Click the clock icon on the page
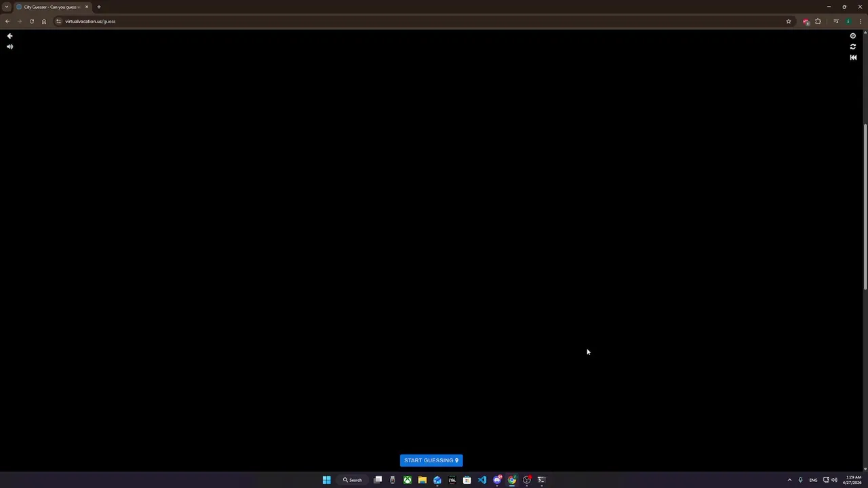The width and height of the screenshot is (868, 488). tap(853, 36)
